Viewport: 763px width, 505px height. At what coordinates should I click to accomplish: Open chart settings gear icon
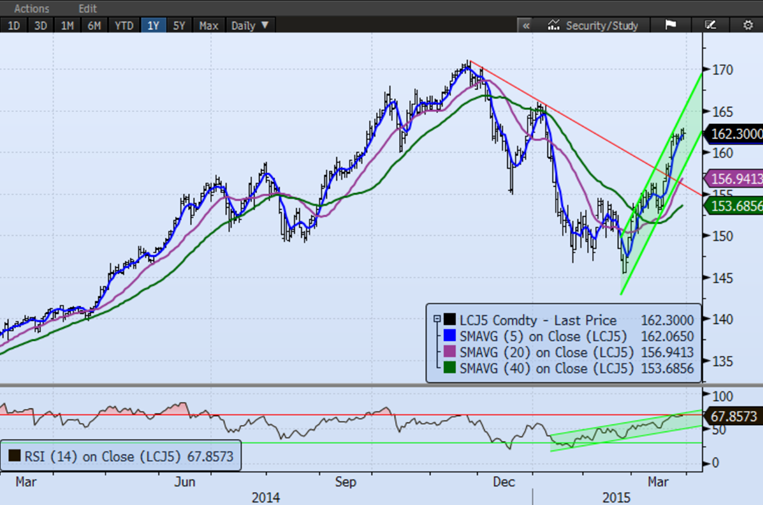pos(747,25)
